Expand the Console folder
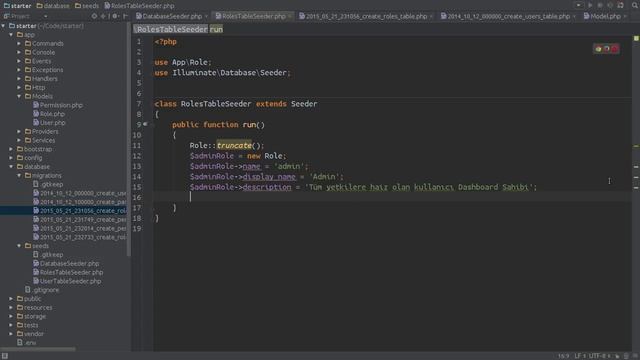Image resolution: width=640 pixels, height=360 pixels. (19, 52)
